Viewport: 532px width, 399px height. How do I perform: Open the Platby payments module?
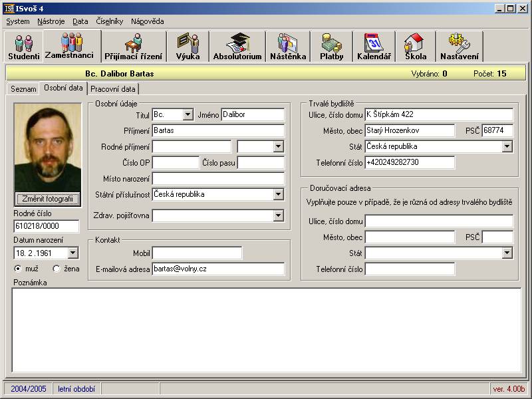click(331, 47)
